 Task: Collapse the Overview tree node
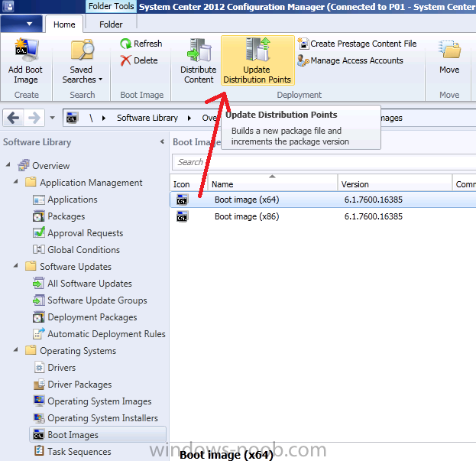[8, 164]
